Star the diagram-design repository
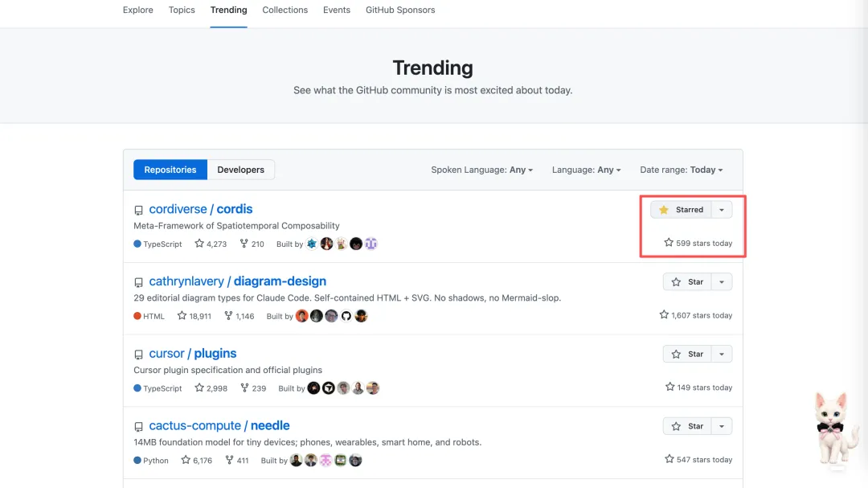868x488 pixels. coord(687,282)
